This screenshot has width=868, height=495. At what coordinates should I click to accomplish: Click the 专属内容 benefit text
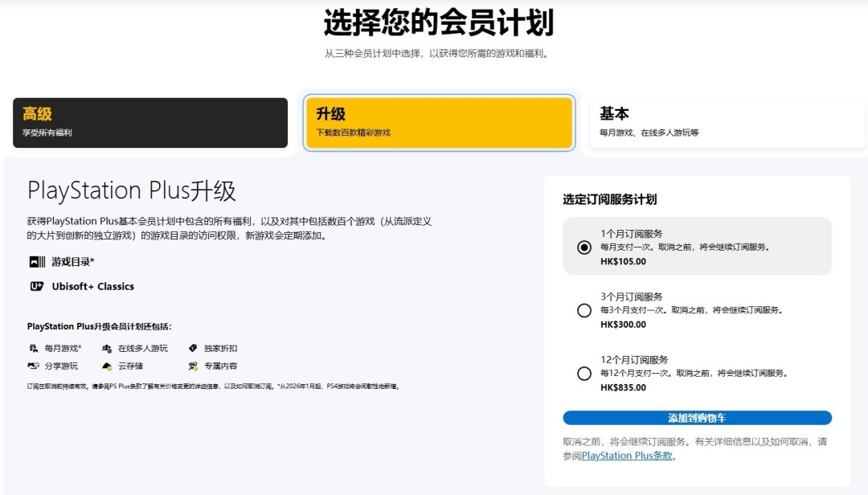point(220,366)
